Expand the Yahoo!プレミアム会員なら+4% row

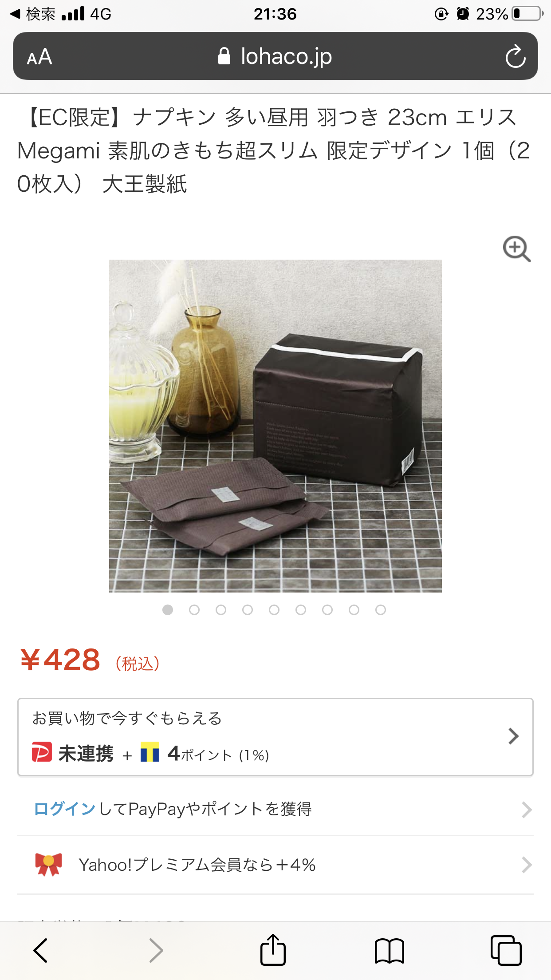[x=275, y=865]
